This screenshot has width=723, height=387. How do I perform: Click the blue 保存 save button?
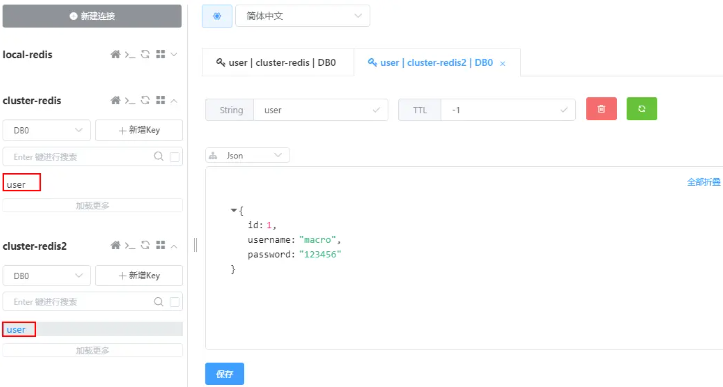point(225,374)
